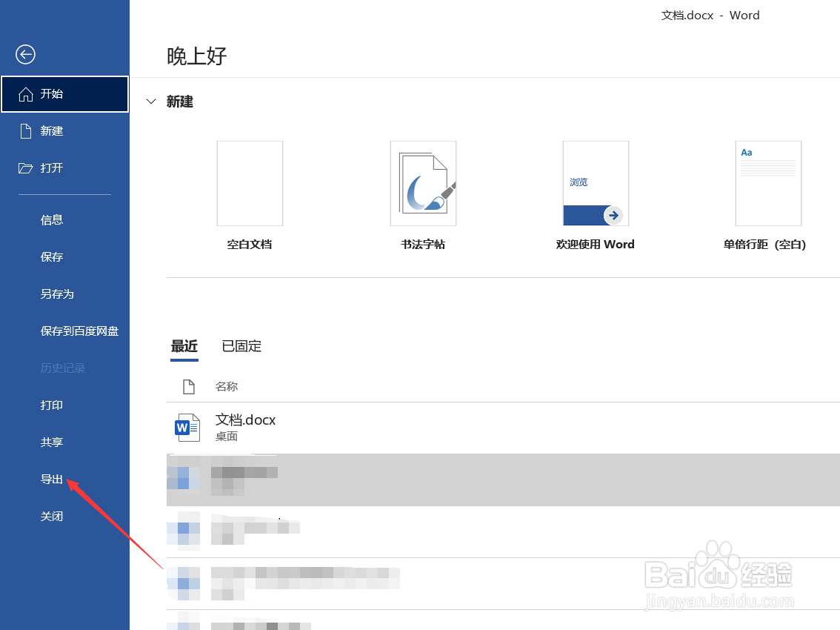
Task: Select 打印 to open print settings
Action: point(52,405)
